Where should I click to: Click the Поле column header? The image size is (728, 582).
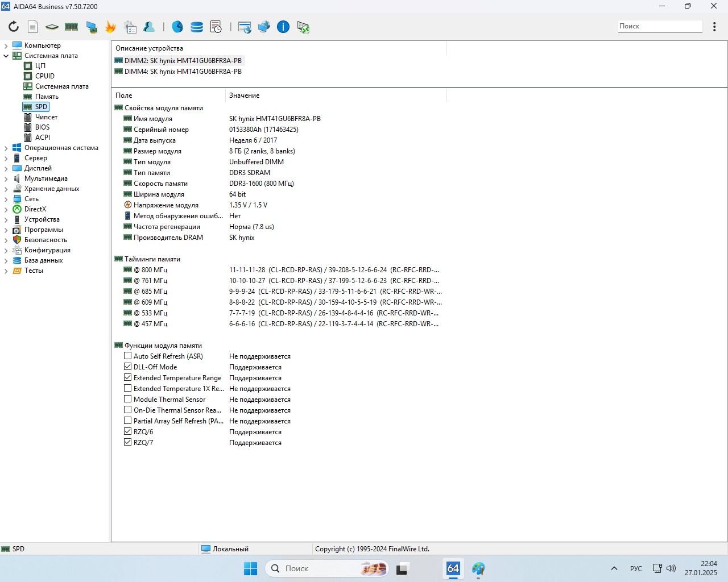168,95
